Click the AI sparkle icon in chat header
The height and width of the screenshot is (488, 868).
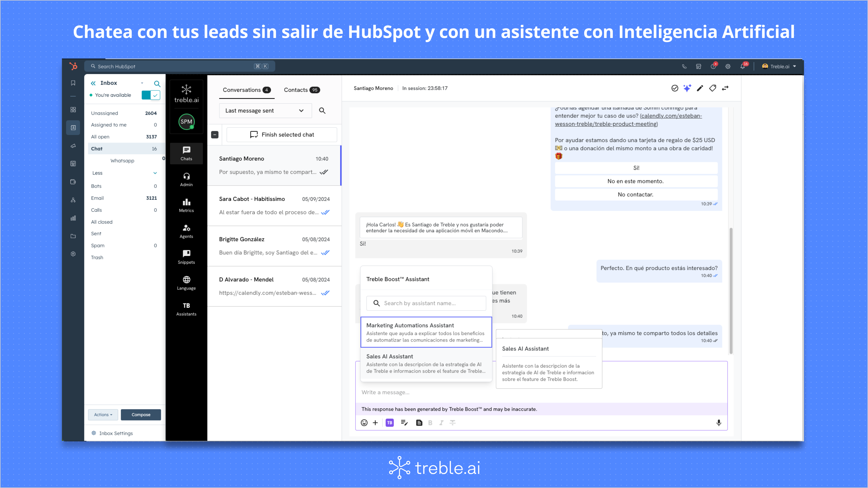click(x=687, y=88)
